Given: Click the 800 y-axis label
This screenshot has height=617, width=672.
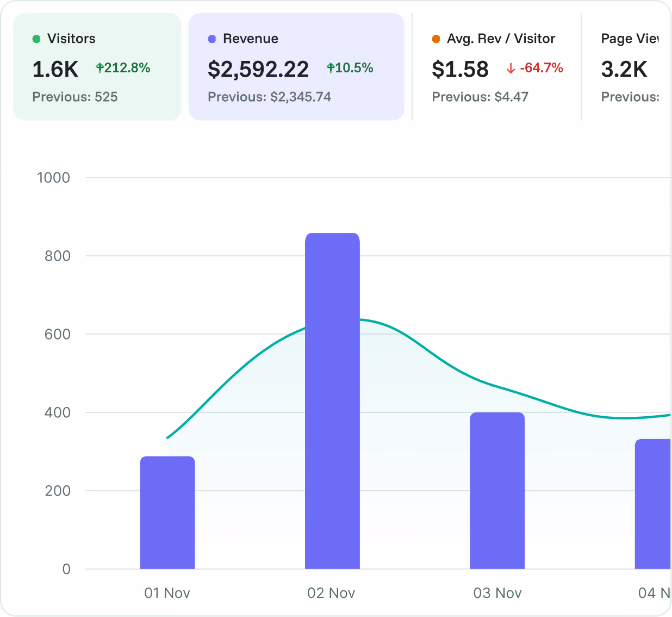Looking at the screenshot, I should (x=58, y=256).
